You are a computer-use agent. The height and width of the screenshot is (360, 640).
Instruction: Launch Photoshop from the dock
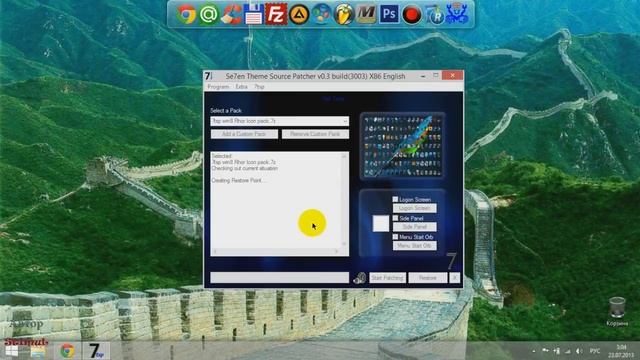coord(389,15)
